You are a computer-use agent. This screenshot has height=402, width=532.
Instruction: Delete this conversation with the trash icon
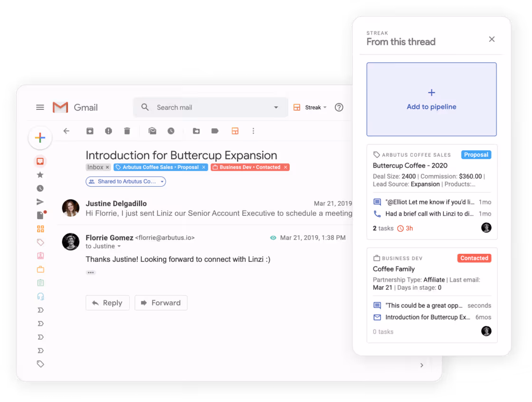127,131
